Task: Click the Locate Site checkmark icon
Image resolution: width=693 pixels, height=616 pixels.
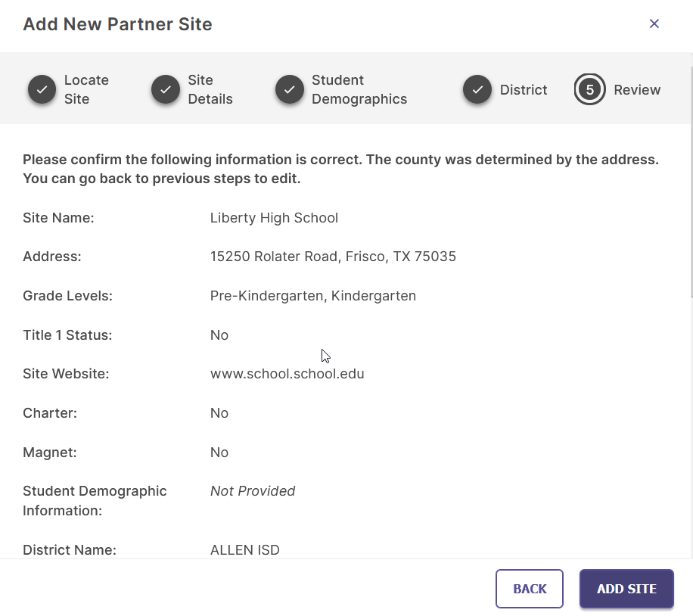Action: point(42,90)
